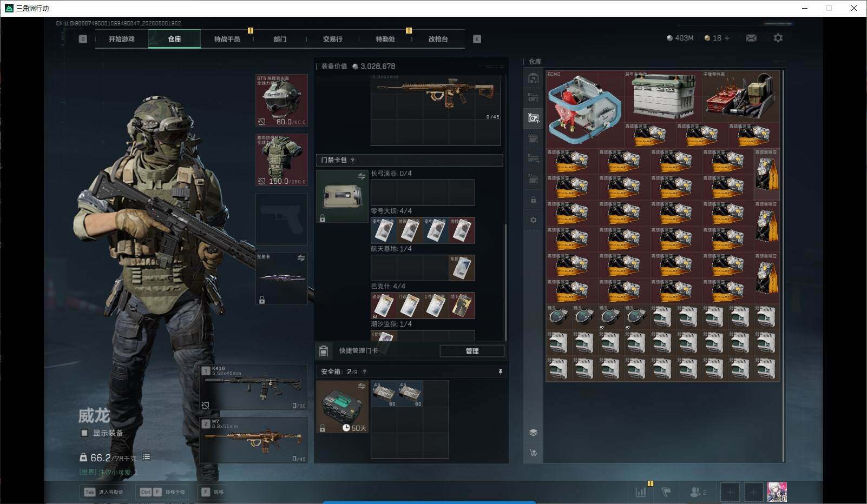Select the second .45 ammo stack in safe box
The width and height of the screenshot is (867, 504).
(x=410, y=394)
